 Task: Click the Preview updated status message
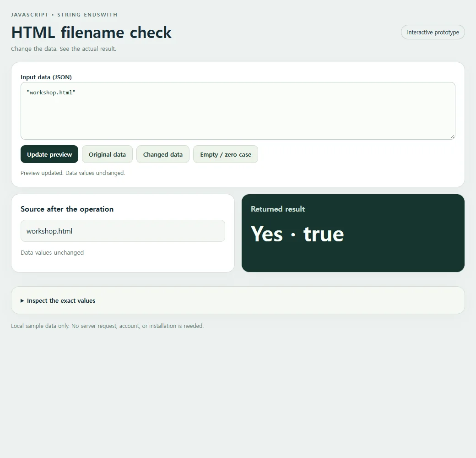click(73, 173)
